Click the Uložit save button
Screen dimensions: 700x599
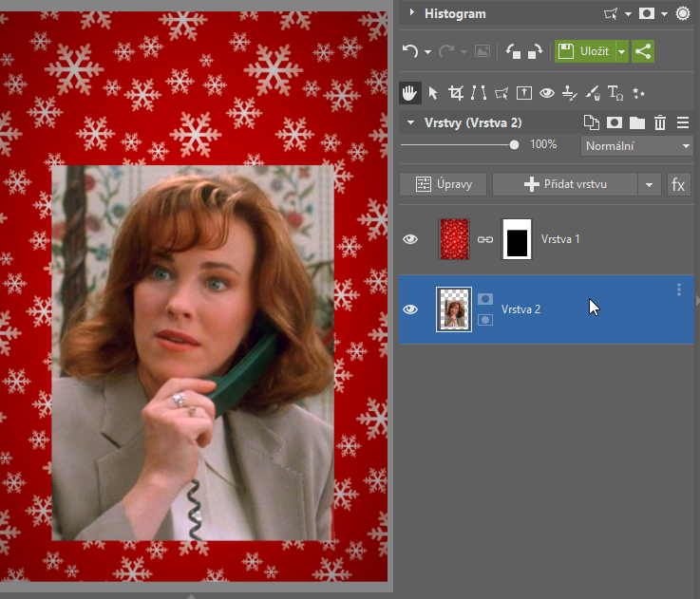[x=585, y=51]
